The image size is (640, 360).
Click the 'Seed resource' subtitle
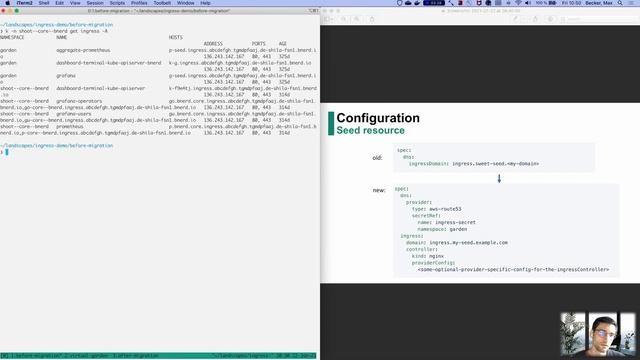(371, 130)
